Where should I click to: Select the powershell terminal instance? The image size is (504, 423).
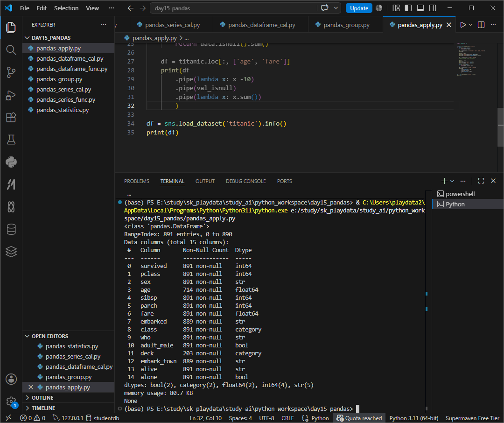pyautogui.click(x=468, y=194)
